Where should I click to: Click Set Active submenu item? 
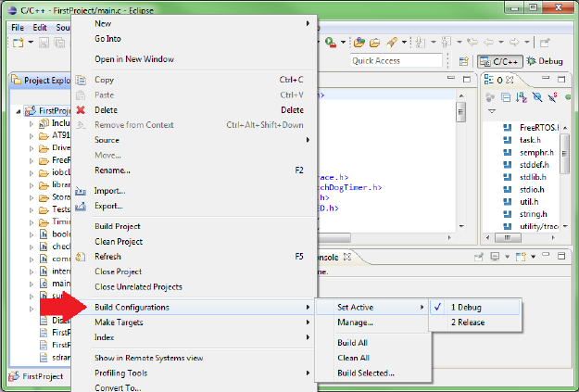point(373,307)
